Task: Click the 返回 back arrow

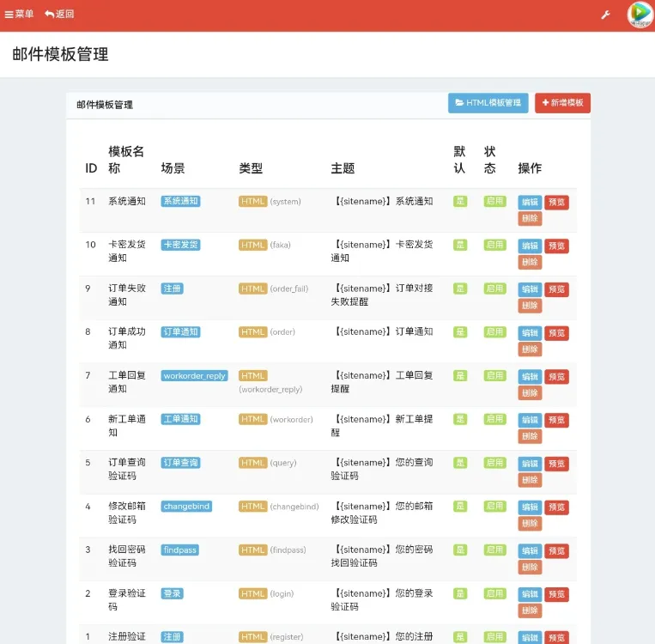Action: point(59,15)
